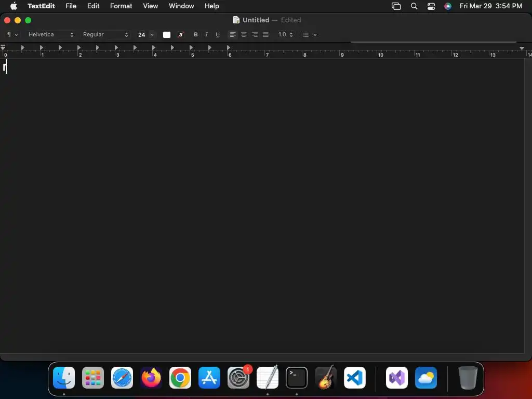Click the document proxy icon in title bar

pos(236,20)
